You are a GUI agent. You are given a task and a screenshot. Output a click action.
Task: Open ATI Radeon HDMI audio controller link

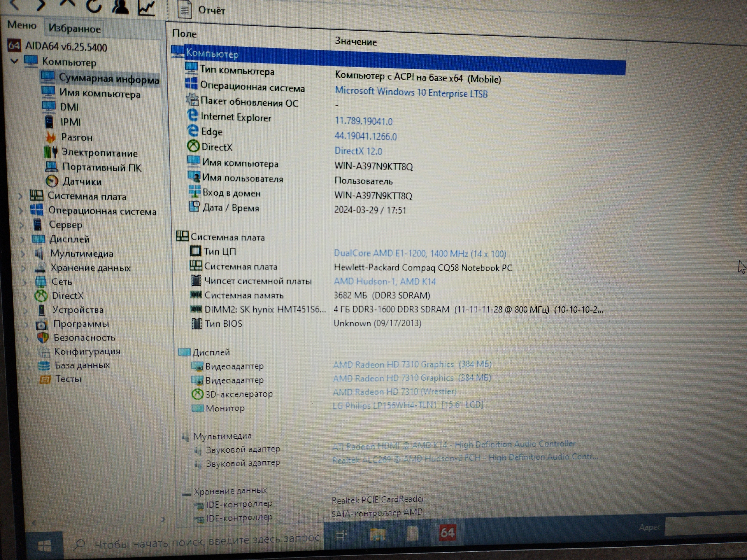(x=454, y=445)
